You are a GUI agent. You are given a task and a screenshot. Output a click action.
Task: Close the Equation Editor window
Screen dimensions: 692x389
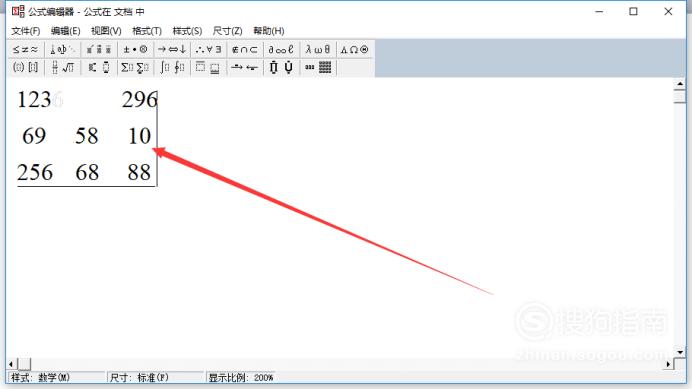pos(668,11)
